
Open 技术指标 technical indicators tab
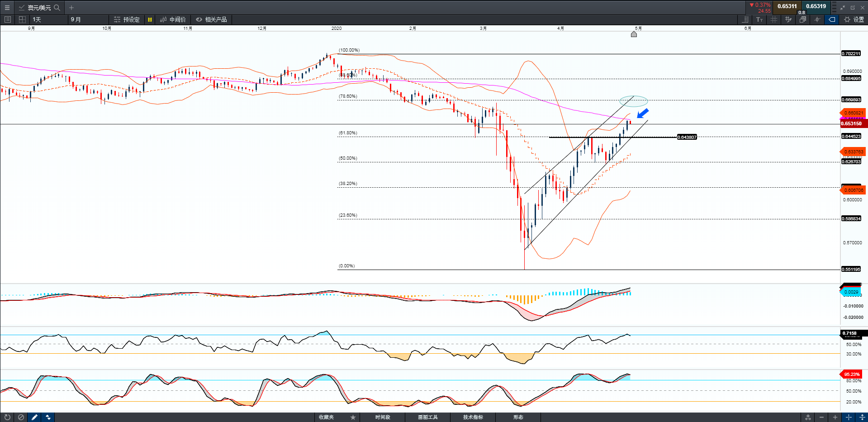click(473, 417)
